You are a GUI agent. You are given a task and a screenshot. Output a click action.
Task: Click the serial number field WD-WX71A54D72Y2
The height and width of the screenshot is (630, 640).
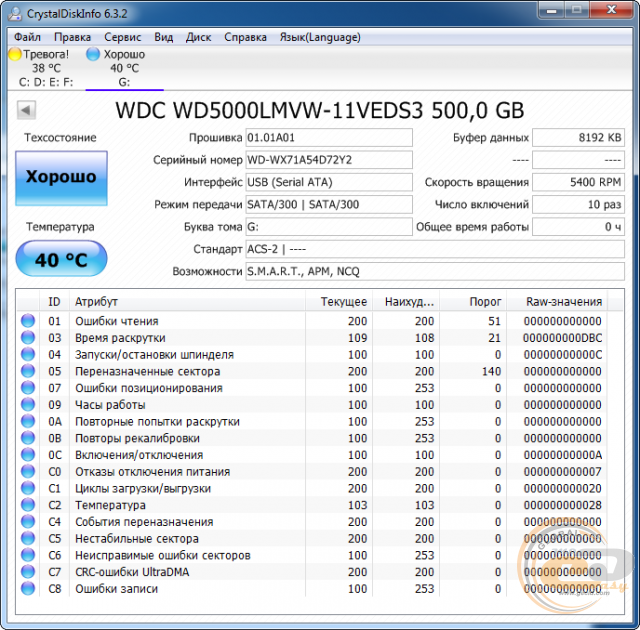pos(329,160)
